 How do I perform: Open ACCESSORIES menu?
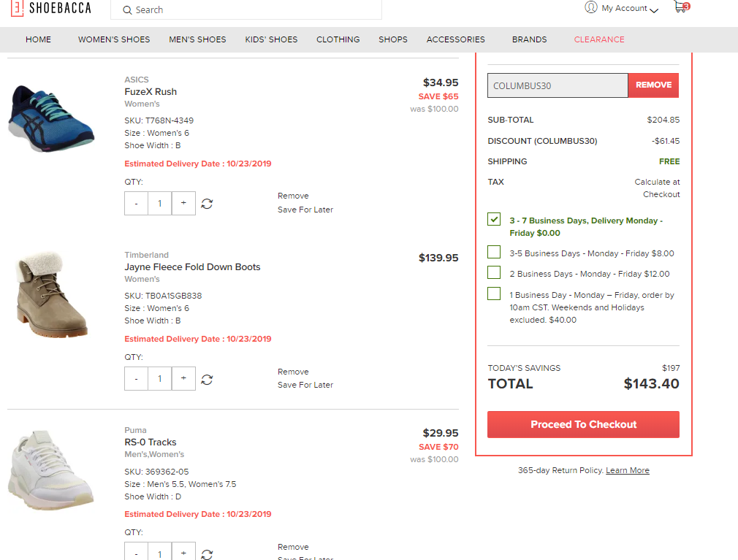pyautogui.click(x=456, y=39)
